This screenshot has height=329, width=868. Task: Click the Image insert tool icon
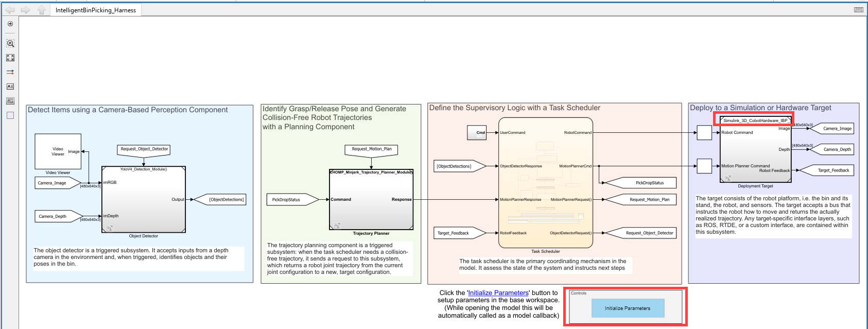click(10, 101)
